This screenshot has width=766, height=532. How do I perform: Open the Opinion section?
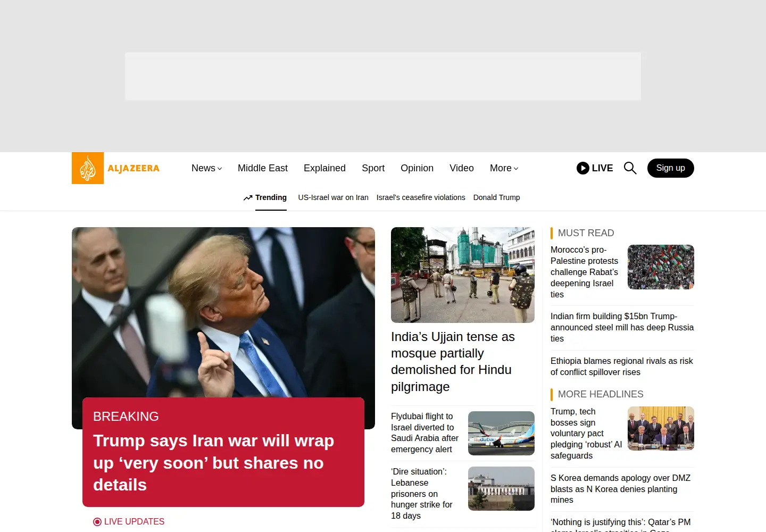pos(417,168)
